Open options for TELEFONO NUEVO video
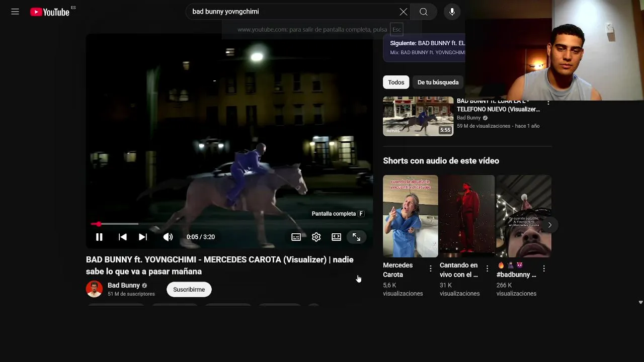Viewport: 644px width, 362px height. [x=548, y=104]
